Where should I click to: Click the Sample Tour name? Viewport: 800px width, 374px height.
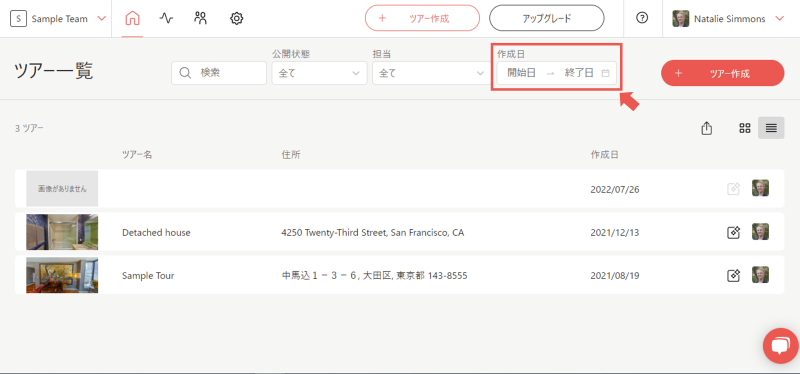pos(148,276)
